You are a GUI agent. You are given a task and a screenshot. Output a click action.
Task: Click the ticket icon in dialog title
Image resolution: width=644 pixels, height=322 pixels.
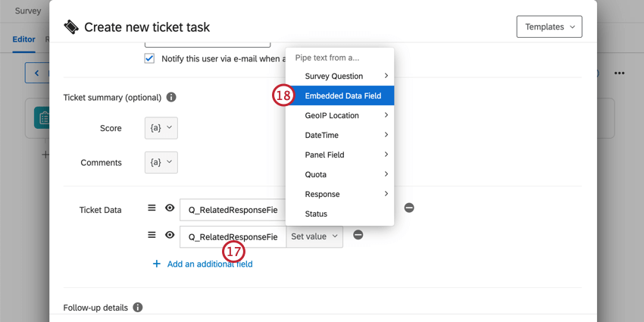tap(72, 27)
